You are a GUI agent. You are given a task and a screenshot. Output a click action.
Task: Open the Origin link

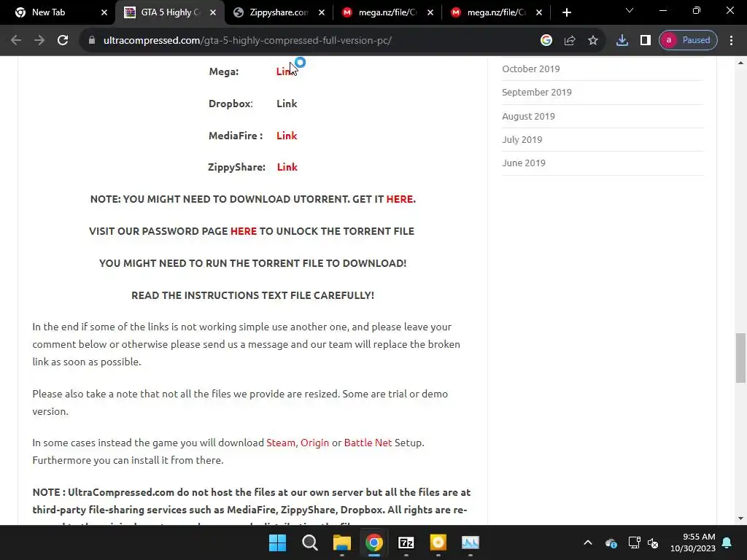314,443
